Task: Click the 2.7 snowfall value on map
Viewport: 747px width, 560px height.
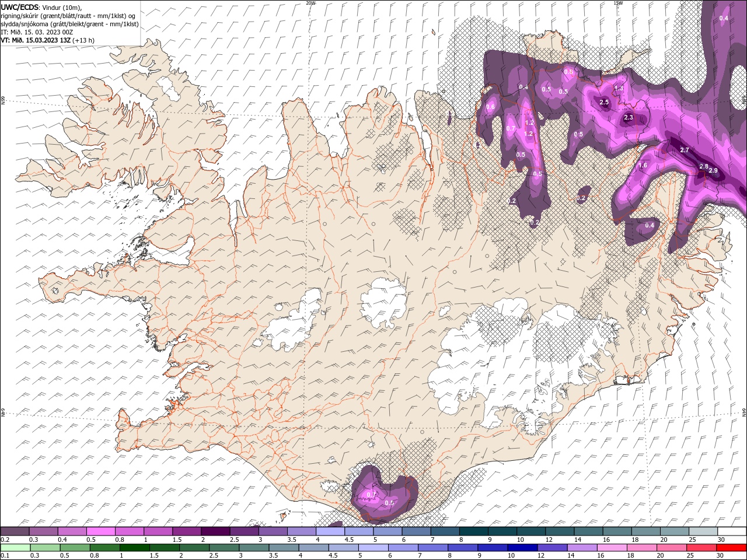Action: [685, 150]
